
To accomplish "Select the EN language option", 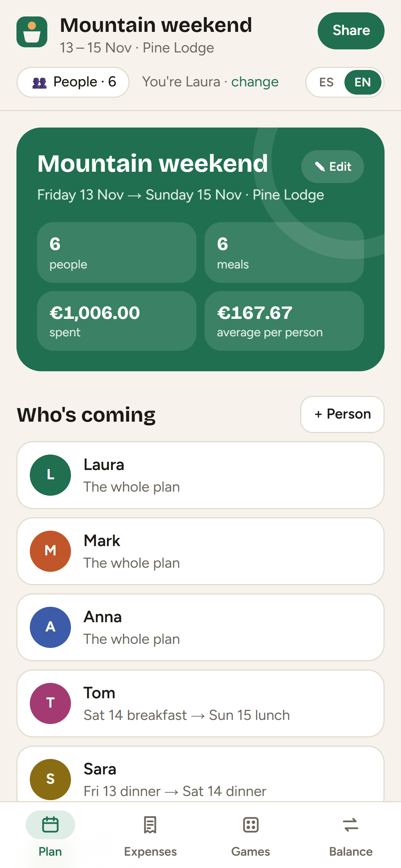I will (x=363, y=82).
